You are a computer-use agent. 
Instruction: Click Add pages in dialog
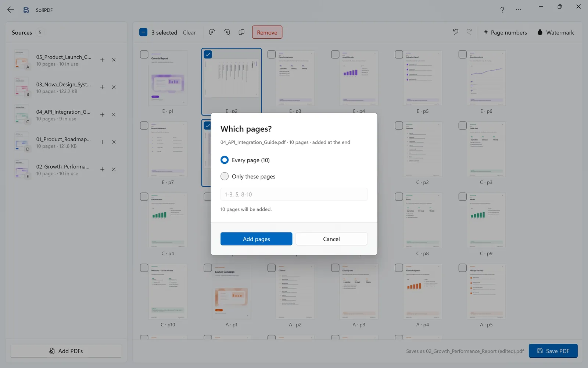tap(256, 239)
